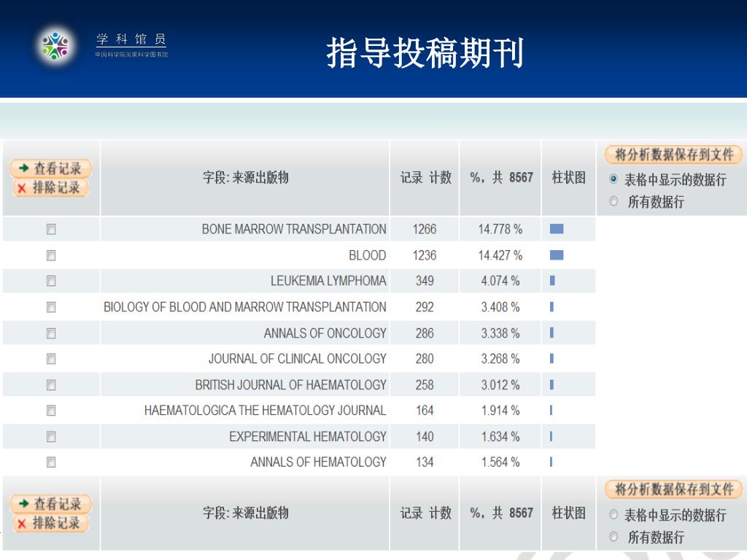Viewport: 747px width, 560px height.
Task: Click percentage value 14.778 %
Action: tap(500, 229)
